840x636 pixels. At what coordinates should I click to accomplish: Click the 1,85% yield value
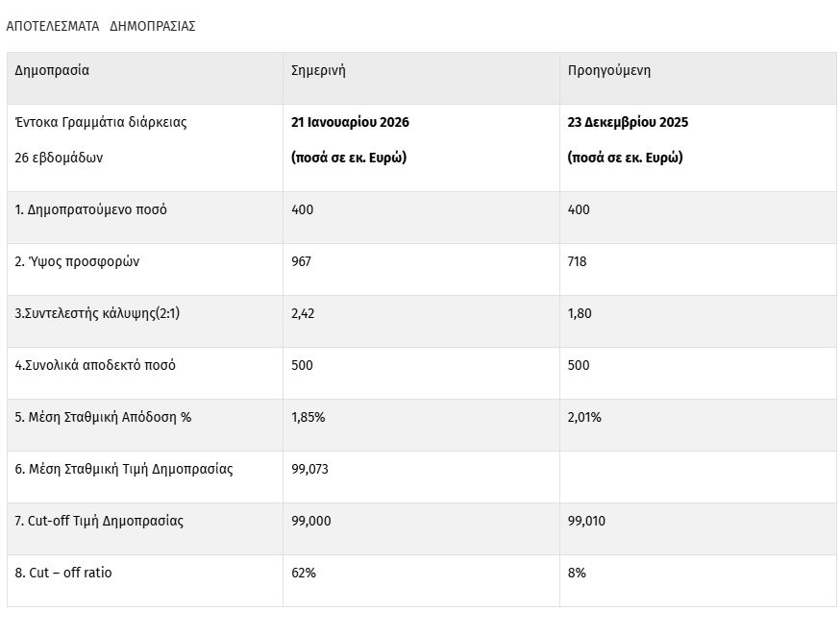coord(308,417)
